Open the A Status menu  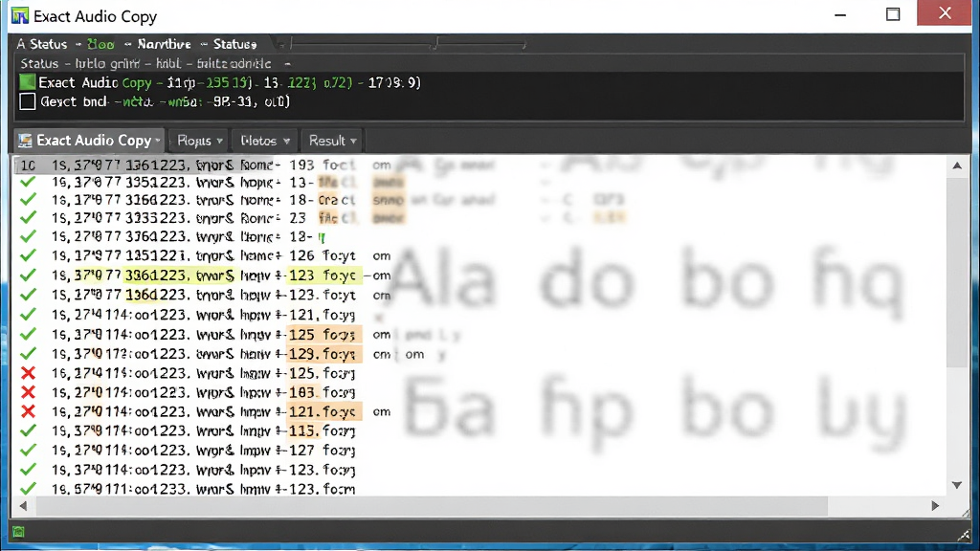coord(42,44)
